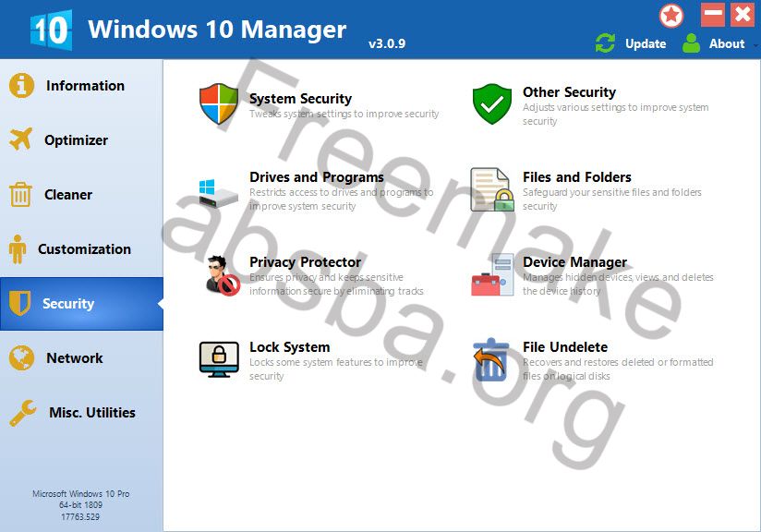This screenshot has width=761, height=532.
Task: Minimize the Windows 10 Manager window
Action: pos(713,15)
